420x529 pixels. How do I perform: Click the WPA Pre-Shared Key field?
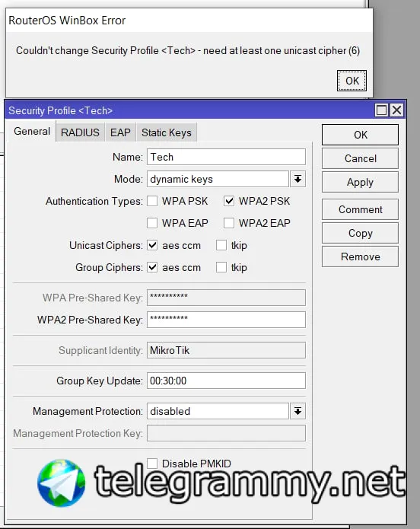226,298
